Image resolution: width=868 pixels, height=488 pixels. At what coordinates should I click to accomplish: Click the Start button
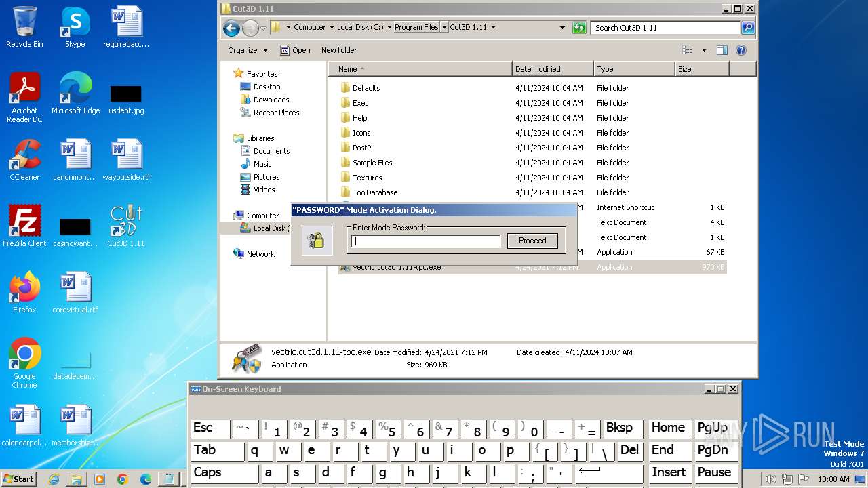[19, 479]
